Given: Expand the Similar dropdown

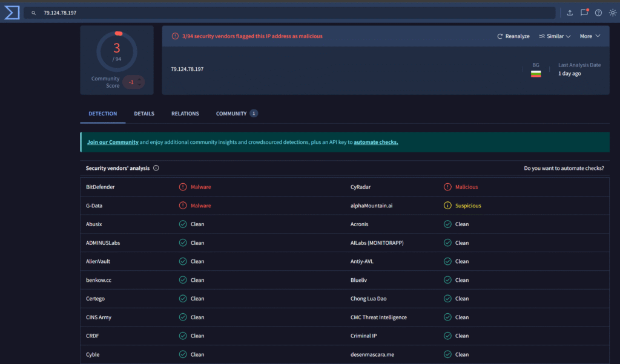Looking at the screenshot, I should [x=555, y=36].
